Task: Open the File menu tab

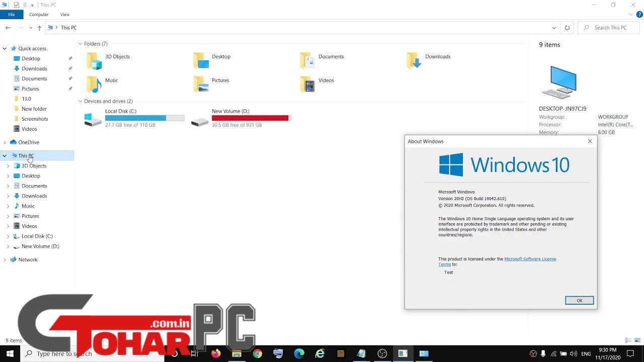Action: tap(11, 15)
